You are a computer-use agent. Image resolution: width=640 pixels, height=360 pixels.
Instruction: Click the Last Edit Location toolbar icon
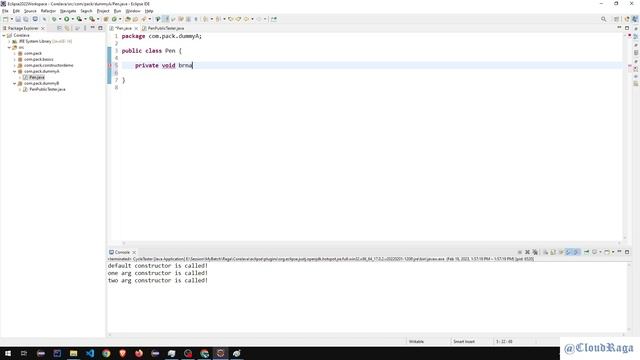(231, 19)
